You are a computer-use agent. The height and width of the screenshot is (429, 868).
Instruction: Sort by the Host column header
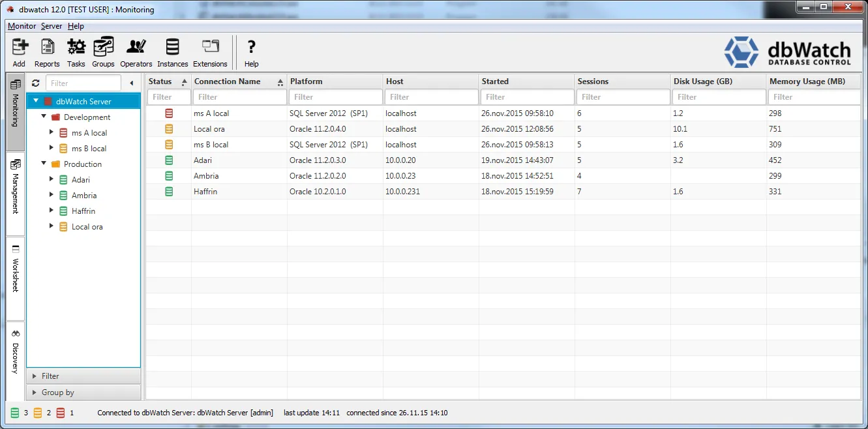431,81
